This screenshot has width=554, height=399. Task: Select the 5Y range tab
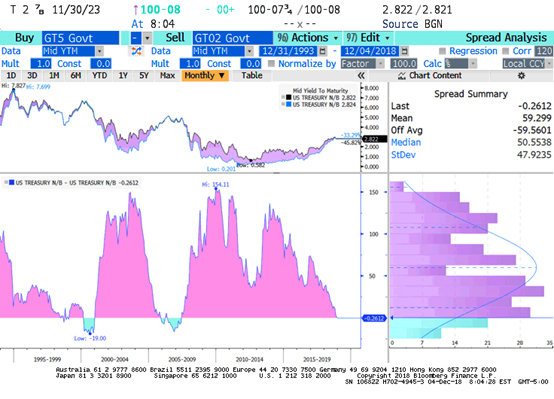point(144,76)
